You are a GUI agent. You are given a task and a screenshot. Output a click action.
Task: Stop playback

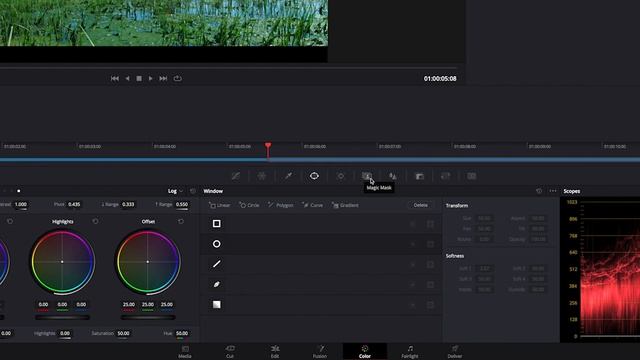[x=139, y=78]
